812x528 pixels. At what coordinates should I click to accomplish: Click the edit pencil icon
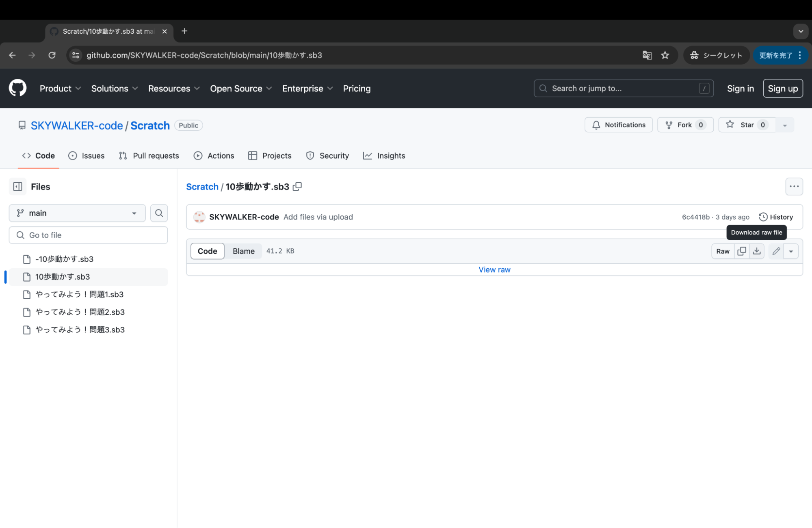pos(776,251)
